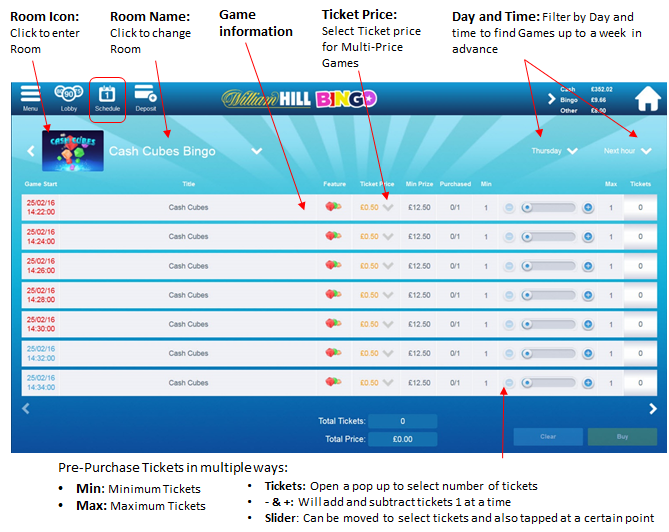This screenshot has width=669, height=532.
Task: Click Cash Cubes title in 14:28:00 row
Action: (188, 295)
